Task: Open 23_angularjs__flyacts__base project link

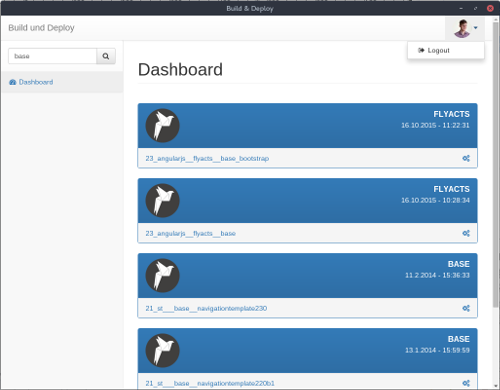Action: [x=190, y=233]
